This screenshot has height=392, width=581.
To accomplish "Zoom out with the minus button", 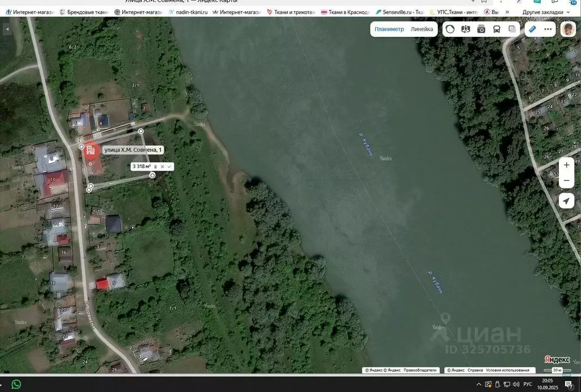I will click(566, 181).
